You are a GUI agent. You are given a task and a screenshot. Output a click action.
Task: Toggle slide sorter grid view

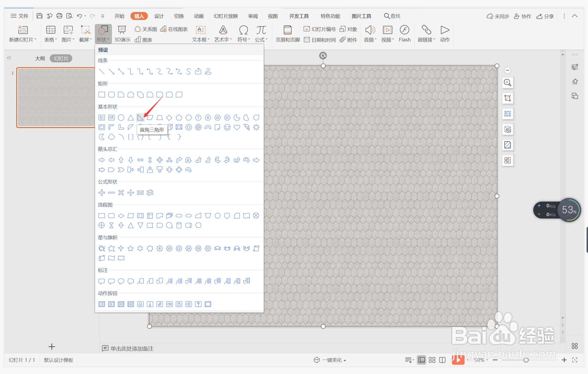(x=432, y=360)
